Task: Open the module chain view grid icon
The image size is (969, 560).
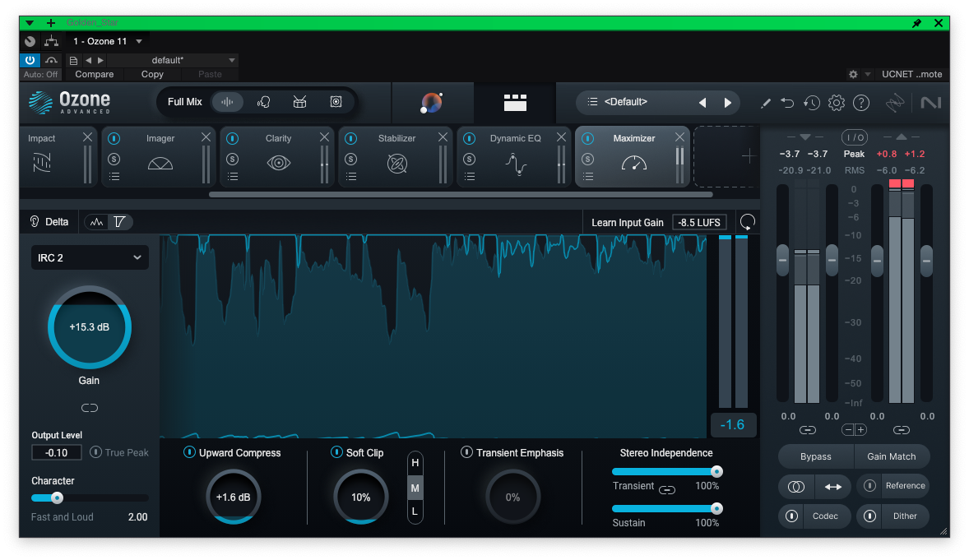Action: 515,103
